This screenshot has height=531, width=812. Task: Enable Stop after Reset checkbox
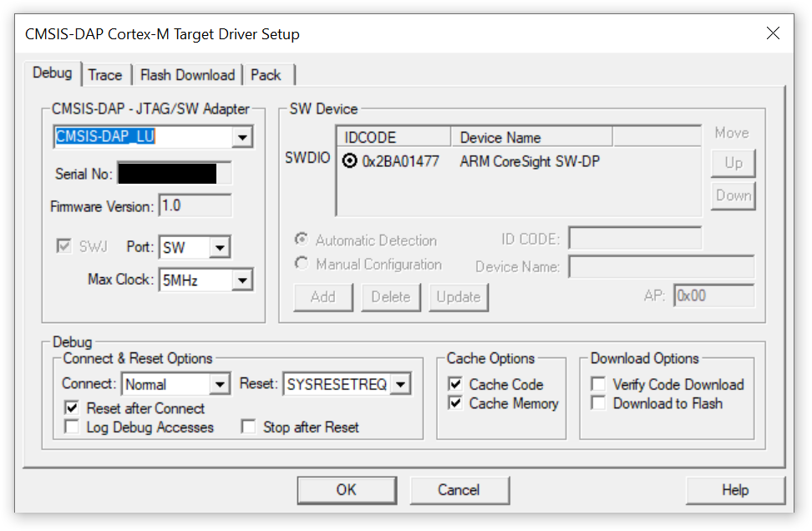pos(249,427)
